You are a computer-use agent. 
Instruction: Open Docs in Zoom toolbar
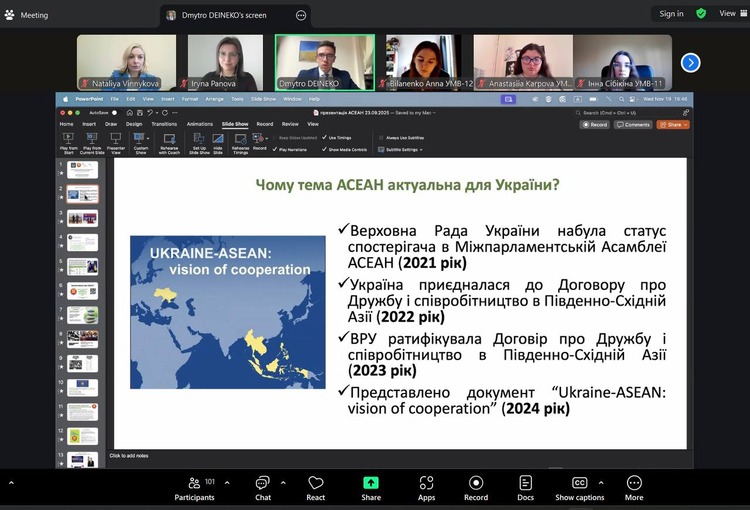click(x=526, y=483)
